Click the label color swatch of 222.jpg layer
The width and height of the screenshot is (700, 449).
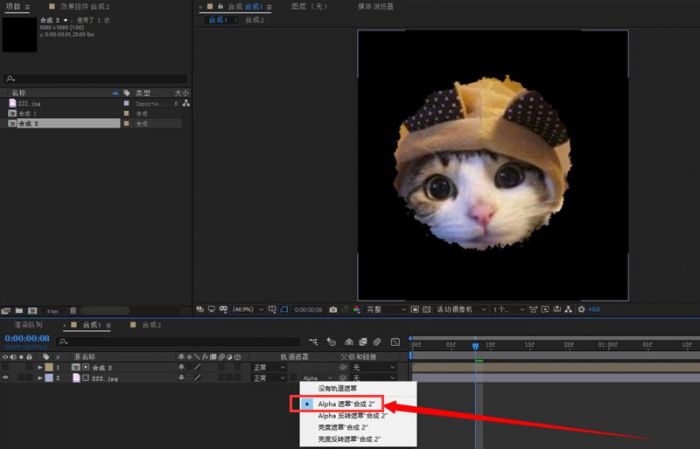click(49, 379)
